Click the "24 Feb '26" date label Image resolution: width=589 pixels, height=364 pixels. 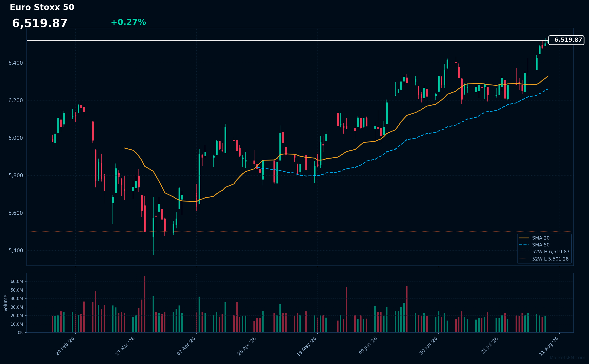[x=65, y=346]
